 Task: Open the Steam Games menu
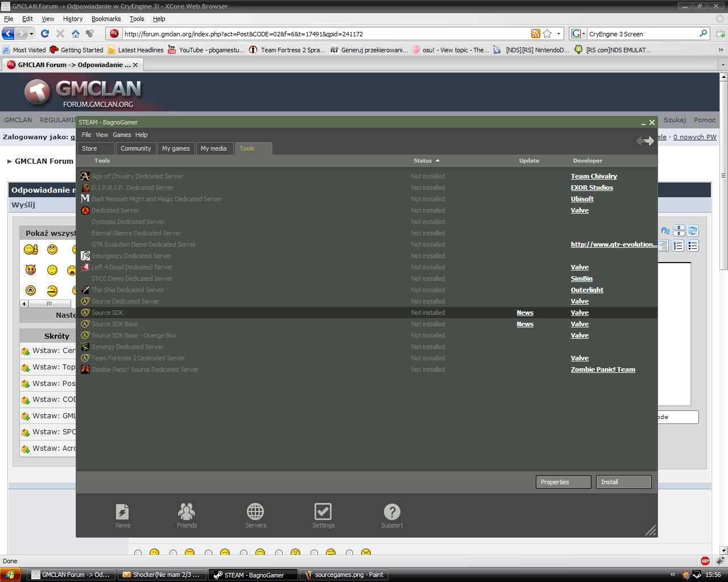click(x=122, y=135)
